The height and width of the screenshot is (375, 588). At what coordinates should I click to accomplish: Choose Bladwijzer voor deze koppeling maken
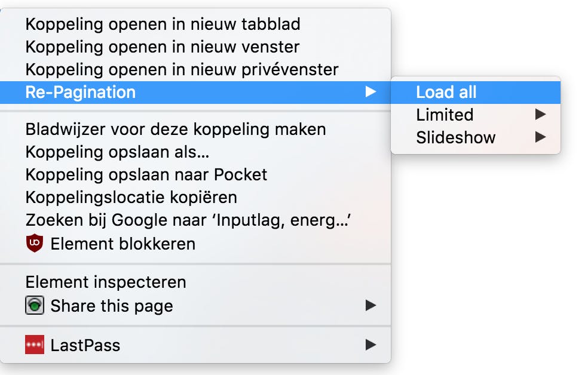coord(176,129)
